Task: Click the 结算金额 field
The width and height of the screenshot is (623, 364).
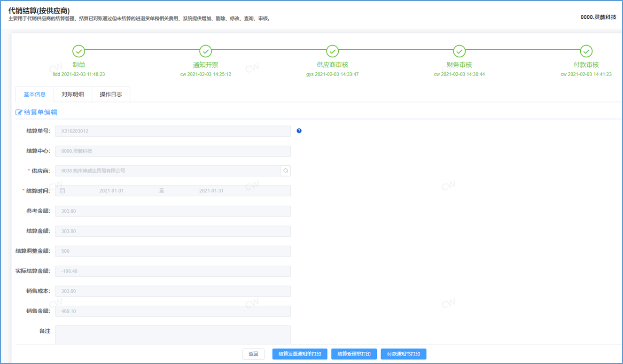Action: [173, 231]
